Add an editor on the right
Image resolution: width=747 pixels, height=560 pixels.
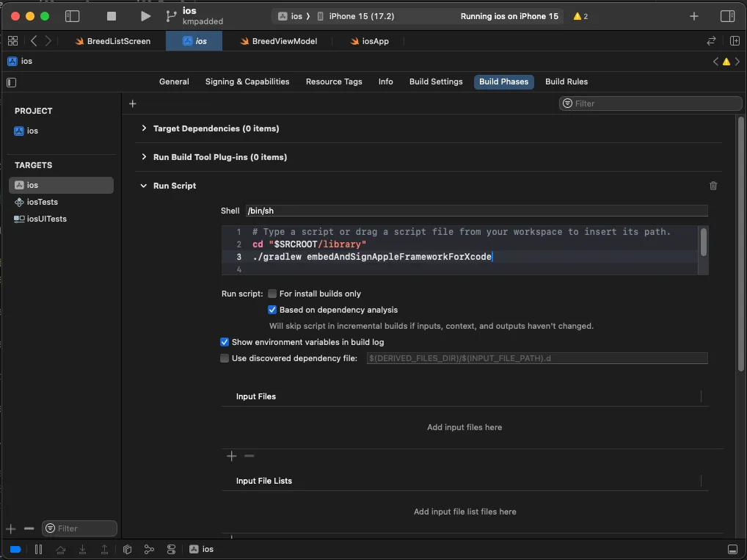coord(735,41)
